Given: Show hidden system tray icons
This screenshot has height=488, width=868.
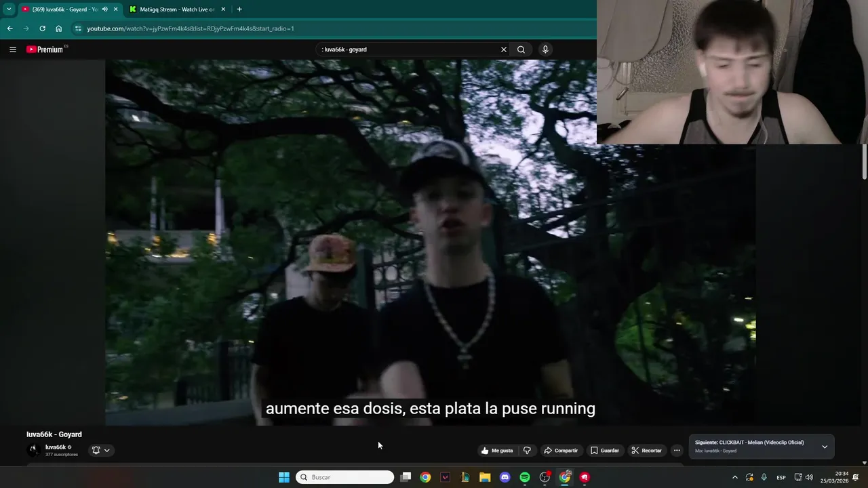Looking at the screenshot, I should click(734, 477).
